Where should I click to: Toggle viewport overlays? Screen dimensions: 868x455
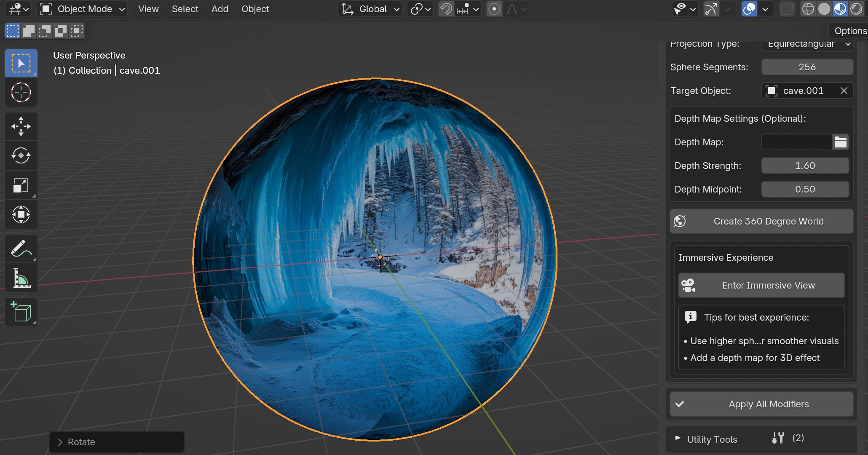pos(749,9)
